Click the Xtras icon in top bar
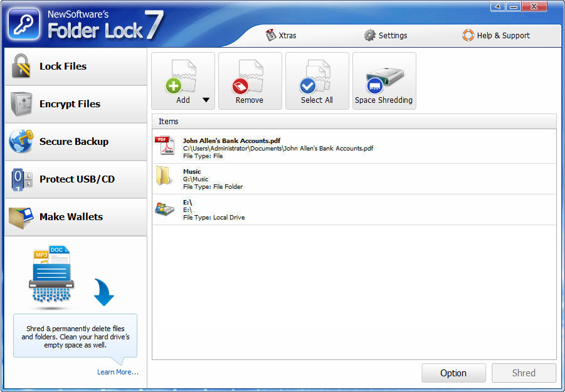This screenshot has height=392, width=565. point(271,35)
